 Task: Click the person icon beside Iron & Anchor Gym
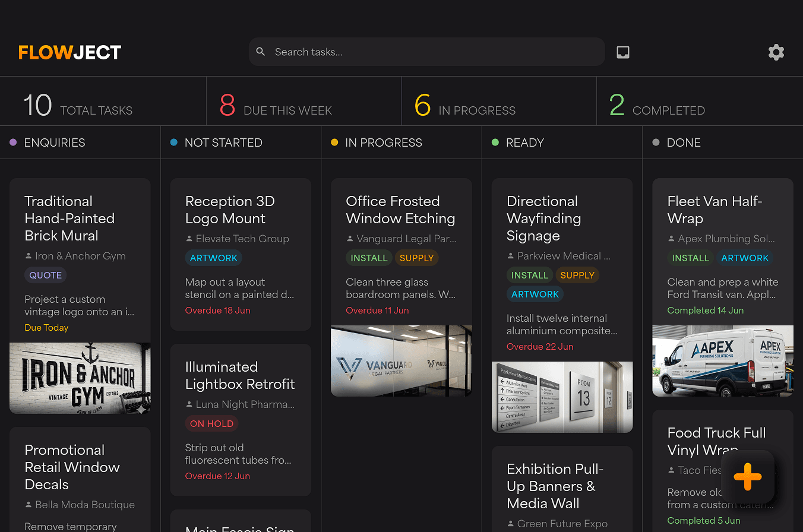coord(29,256)
